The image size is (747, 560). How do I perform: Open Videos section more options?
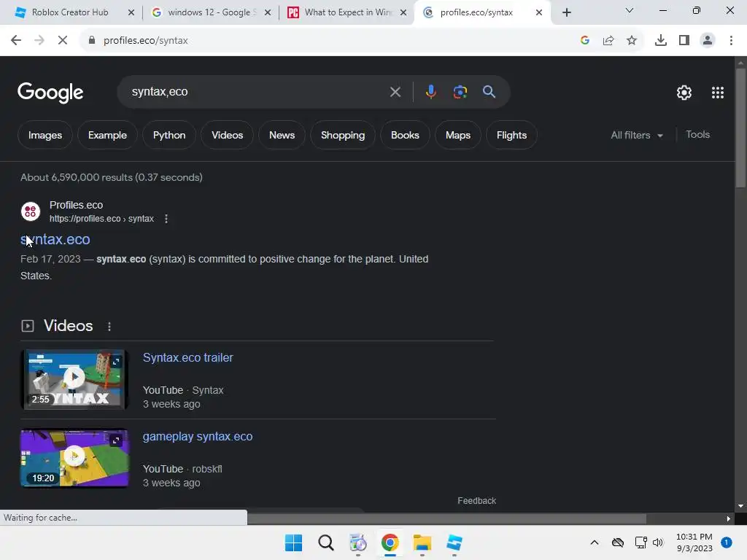click(x=109, y=326)
